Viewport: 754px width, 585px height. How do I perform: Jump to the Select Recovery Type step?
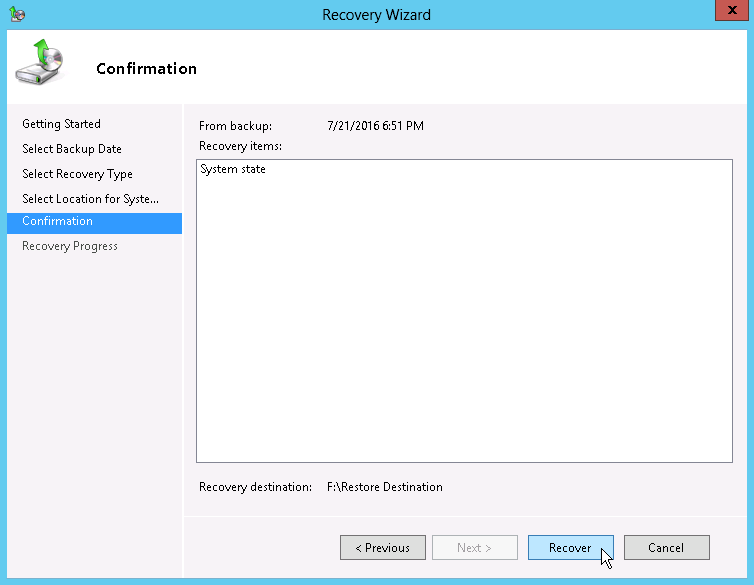(x=77, y=174)
